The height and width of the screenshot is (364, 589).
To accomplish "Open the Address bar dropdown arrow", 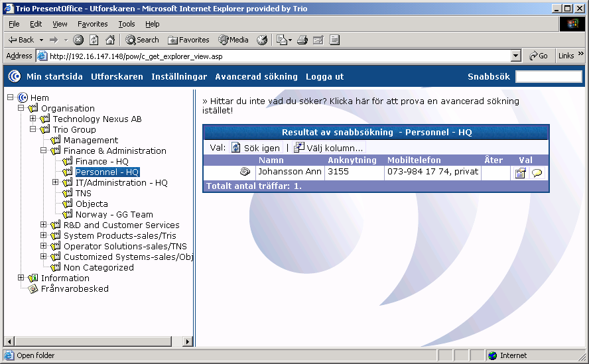I will pos(516,56).
